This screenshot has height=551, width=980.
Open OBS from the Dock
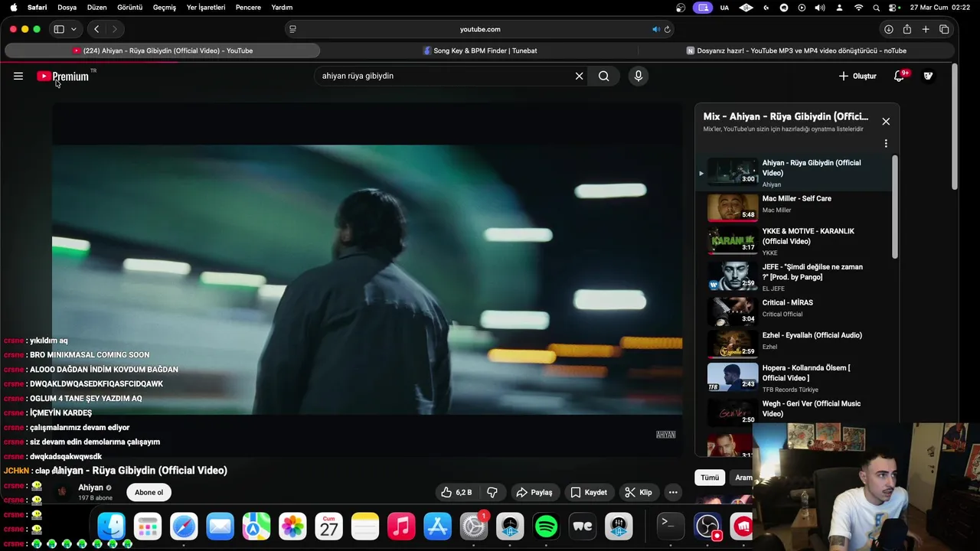pyautogui.click(x=707, y=527)
